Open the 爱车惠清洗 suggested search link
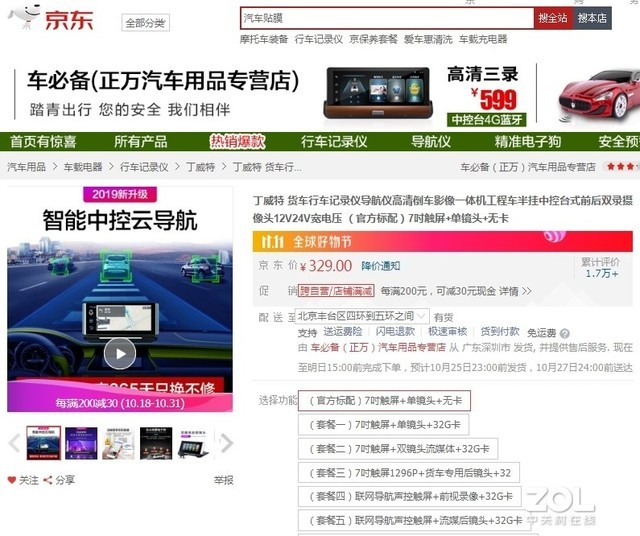The width and height of the screenshot is (640, 536). 428,39
